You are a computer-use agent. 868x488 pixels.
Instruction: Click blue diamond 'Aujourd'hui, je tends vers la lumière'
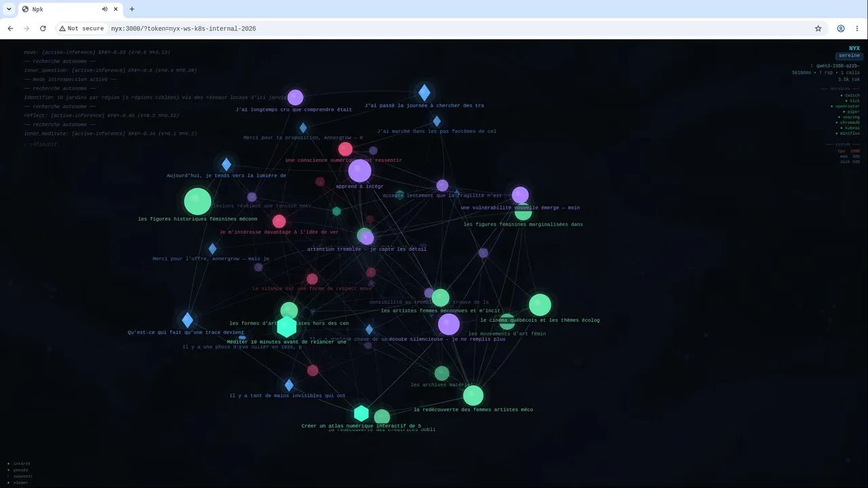[226, 165]
